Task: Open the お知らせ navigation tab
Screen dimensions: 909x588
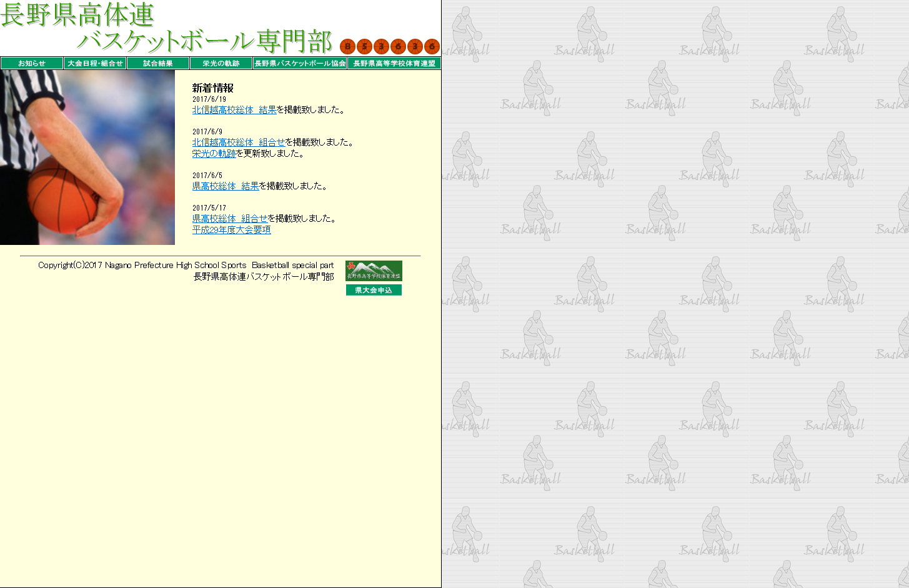Action: tap(32, 63)
